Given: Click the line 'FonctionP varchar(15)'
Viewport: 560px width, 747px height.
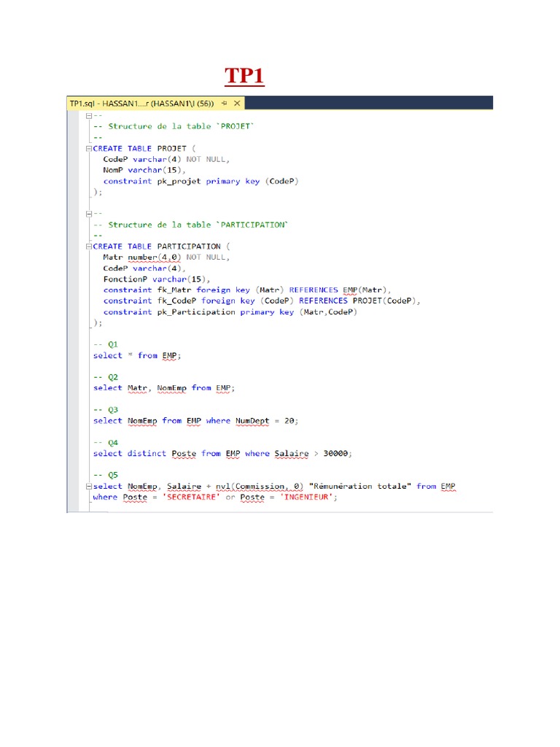Looking at the screenshot, I should point(157,279).
